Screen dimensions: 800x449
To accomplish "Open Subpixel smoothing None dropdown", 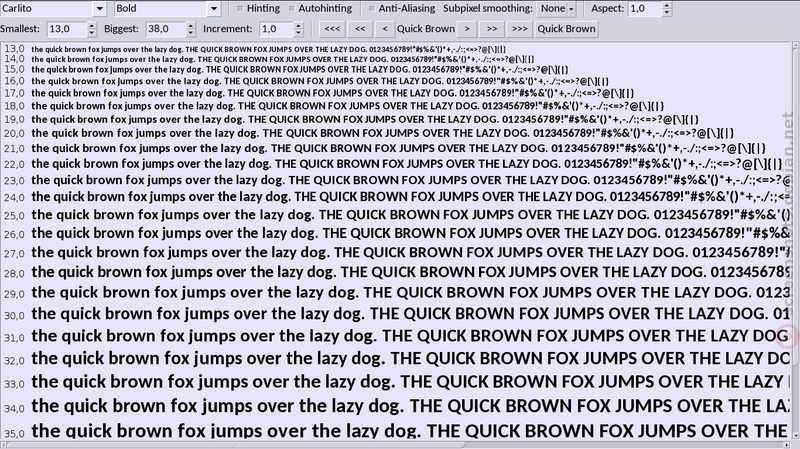I will click(x=557, y=8).
